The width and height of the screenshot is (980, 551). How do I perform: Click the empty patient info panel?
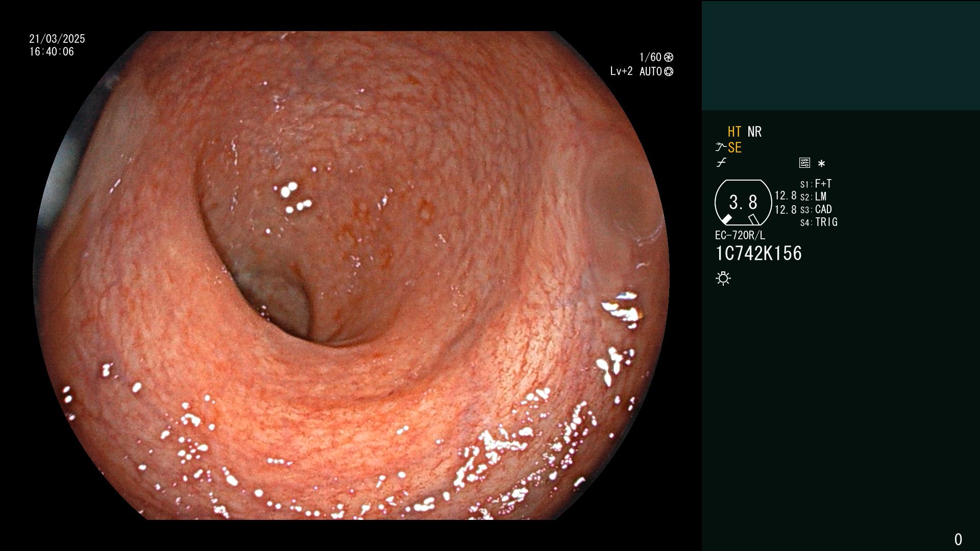841,56
